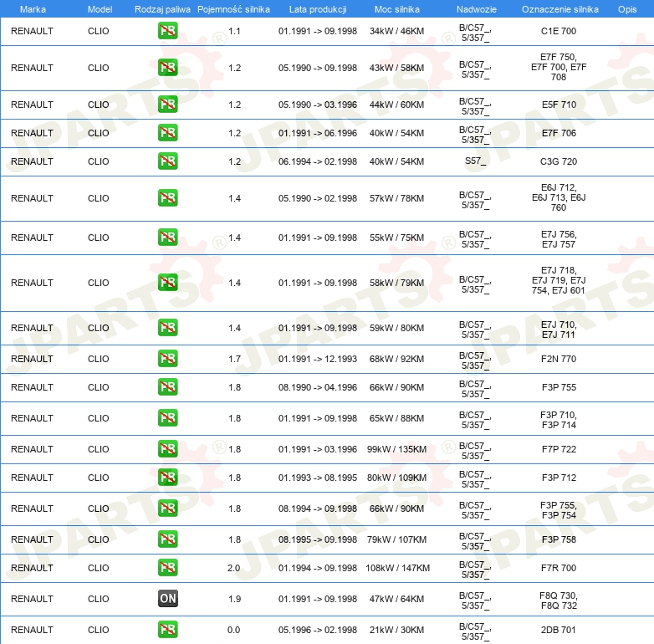The height and width of the screenshot is (644, 654).
Task: Click engine capacity 0.0
Action: point(233,630)
